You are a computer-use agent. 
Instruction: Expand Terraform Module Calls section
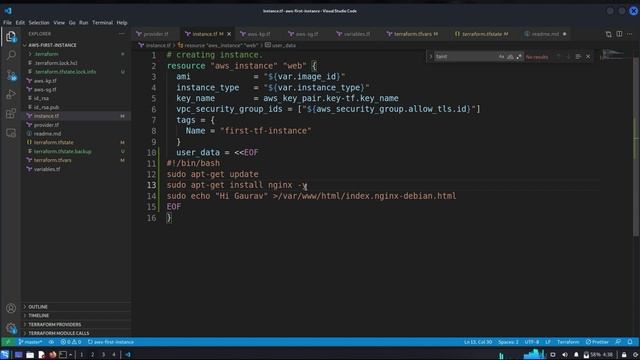pyautogui.click(x=76, y=333)
